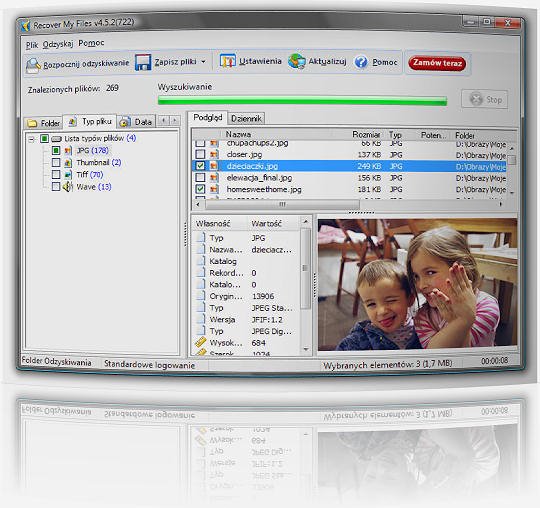Click the preview photo of children
Image resolution: width=540 pixels, height=508 pixels.
[417, 284]
